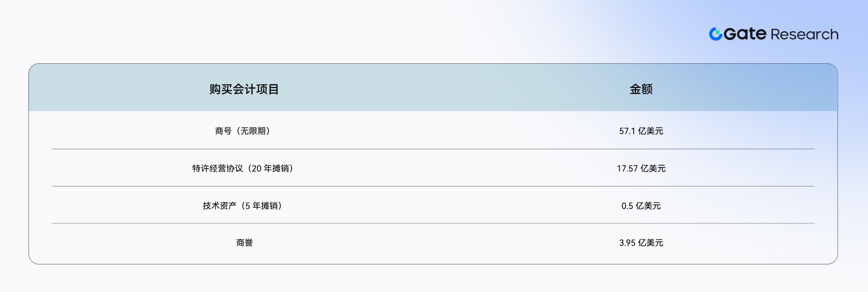Click the Gate circular logo icon
The height and width of the screenshot is (292, 868).
click(x=715, y=34)
